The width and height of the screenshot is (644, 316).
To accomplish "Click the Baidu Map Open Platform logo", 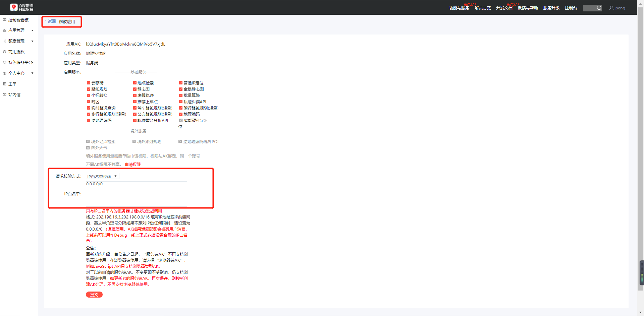I will (x=22, y=7).
